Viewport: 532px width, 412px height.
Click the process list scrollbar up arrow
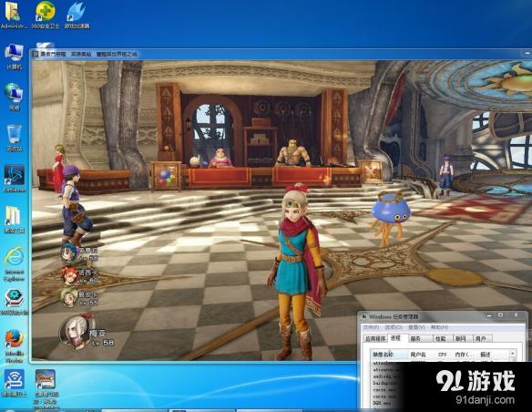point(513,354)
